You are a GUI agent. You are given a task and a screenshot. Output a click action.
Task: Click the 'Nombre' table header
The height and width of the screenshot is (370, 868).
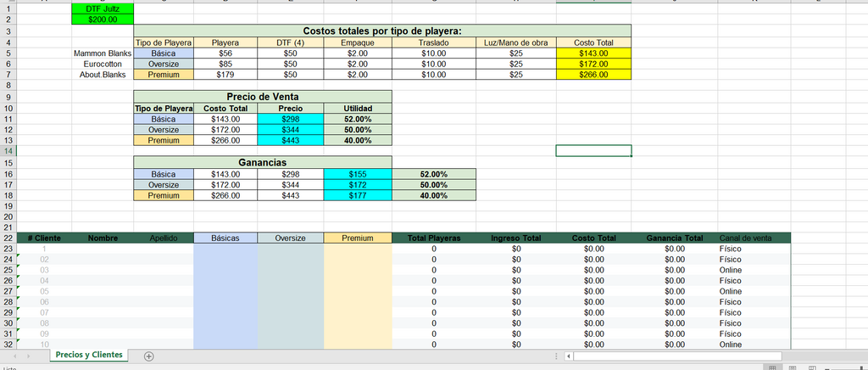[103, 238]
